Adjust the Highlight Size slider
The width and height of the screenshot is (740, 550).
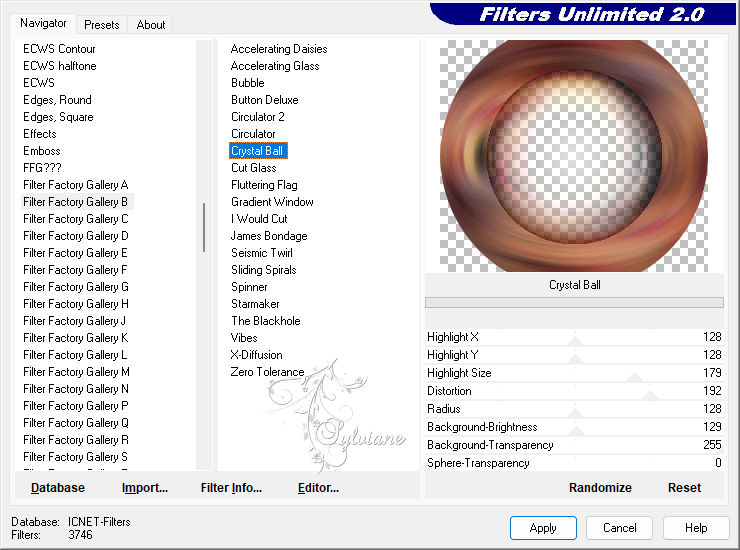pyautogui.click(x=574, y=373)
